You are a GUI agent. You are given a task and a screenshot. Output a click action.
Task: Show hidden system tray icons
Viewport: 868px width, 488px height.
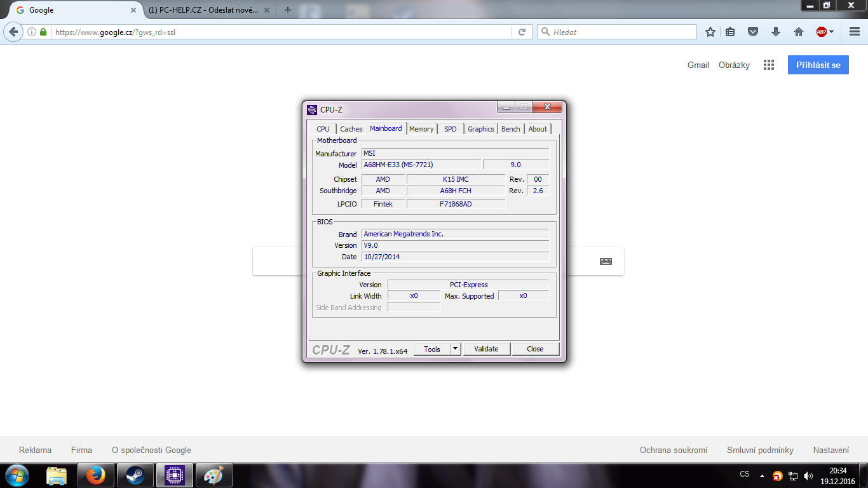click(763, 475)
